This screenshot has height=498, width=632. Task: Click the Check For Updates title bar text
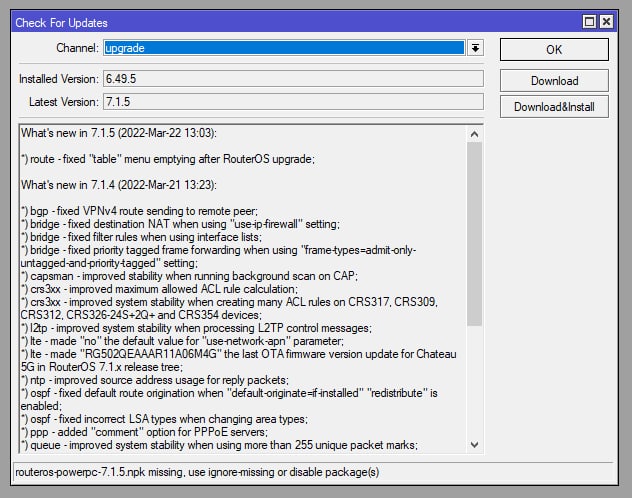click(x=61, y=23)
